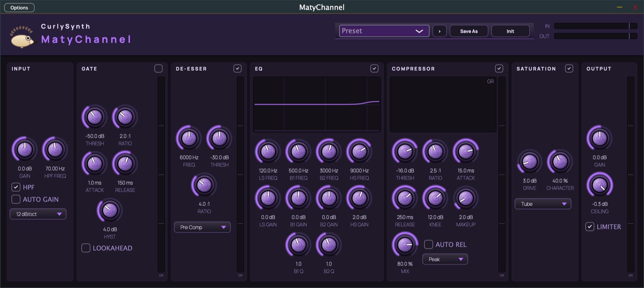Image resolution: width=644 pixels, height=288 pixels.
Task: Click the Saturation CHARACTER knob
Action: click(560, 162)
